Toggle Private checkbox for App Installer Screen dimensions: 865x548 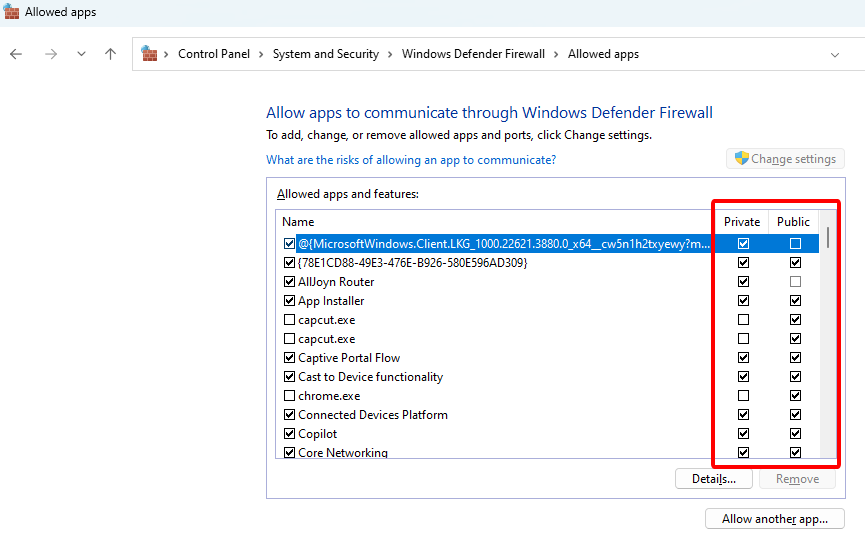[x=743, y=301]
